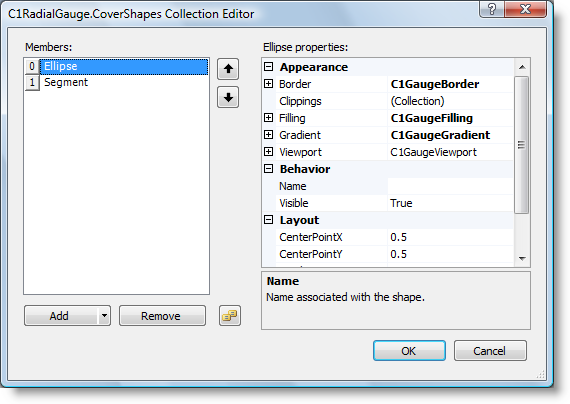Collapse the Behavior category
570x404 pixels.
268,168
